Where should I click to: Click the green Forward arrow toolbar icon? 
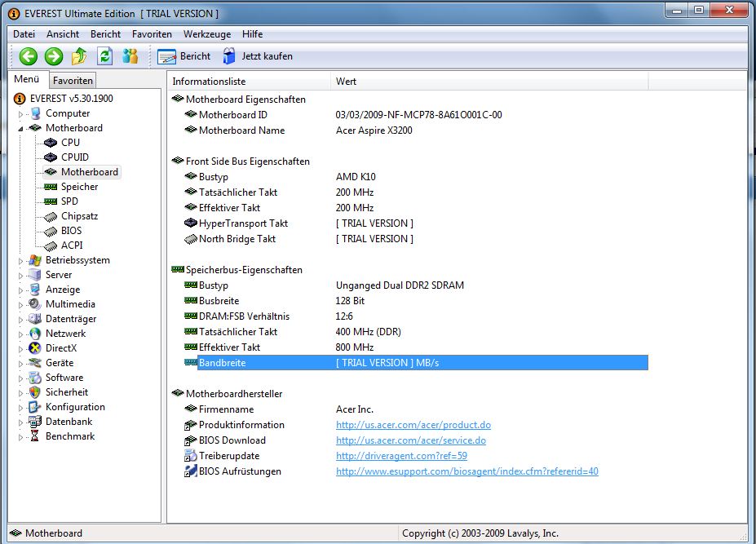pos(54,56)
